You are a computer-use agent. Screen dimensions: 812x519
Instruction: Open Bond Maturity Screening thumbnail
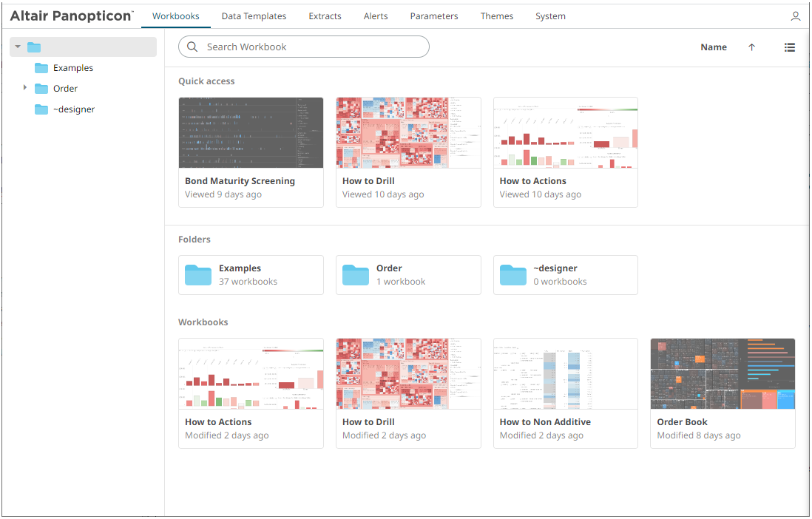pos(251,133)
